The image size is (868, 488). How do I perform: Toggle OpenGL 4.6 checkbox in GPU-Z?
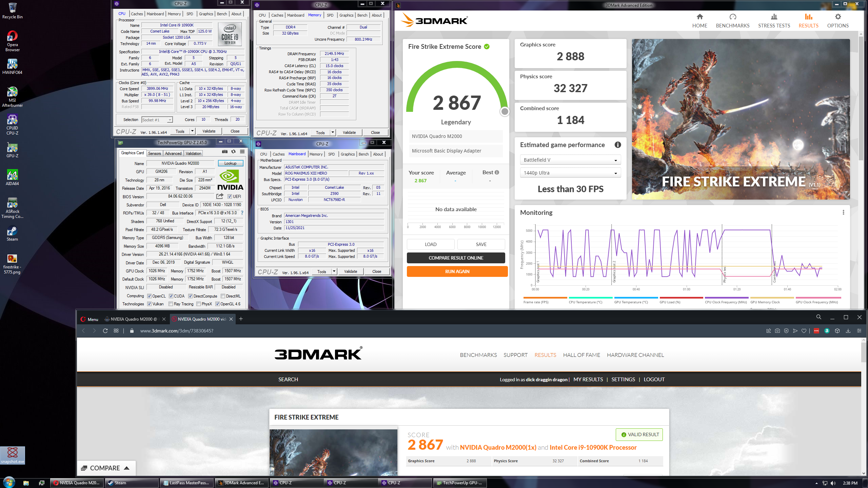tap(217, 304)
